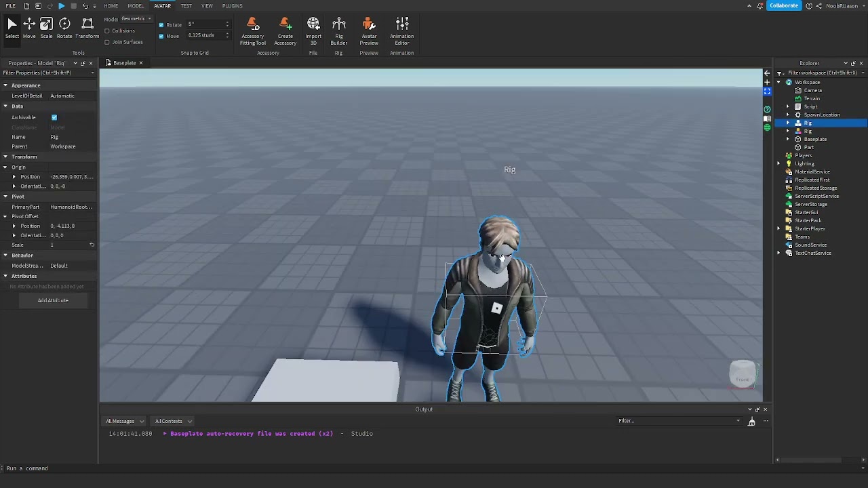The width and height of the screenshot is (868, 488).
Task: Toggle the Move snap checkbox
Action: click(161, 36)
